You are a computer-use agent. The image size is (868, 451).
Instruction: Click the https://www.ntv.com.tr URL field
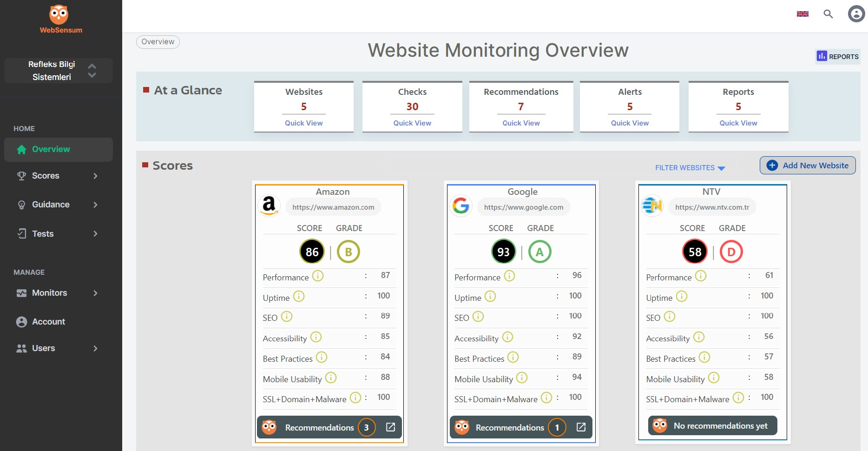tap(712, 207)
